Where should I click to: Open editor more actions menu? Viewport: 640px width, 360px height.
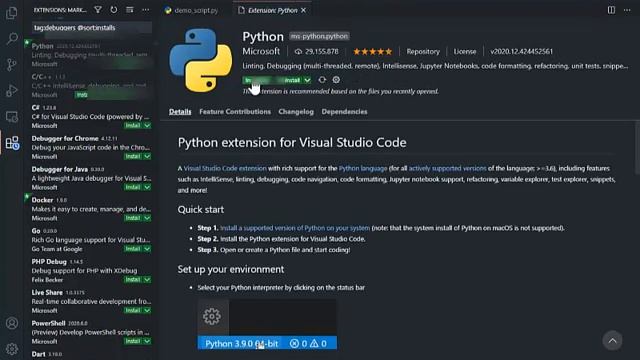click(627, 10)
